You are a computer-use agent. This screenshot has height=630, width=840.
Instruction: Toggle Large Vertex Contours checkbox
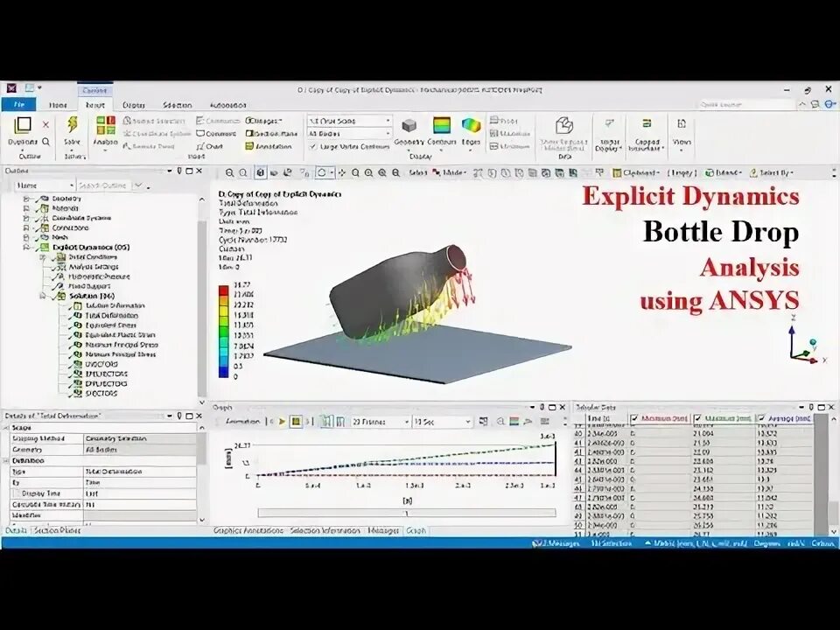(x=313, y=146)
